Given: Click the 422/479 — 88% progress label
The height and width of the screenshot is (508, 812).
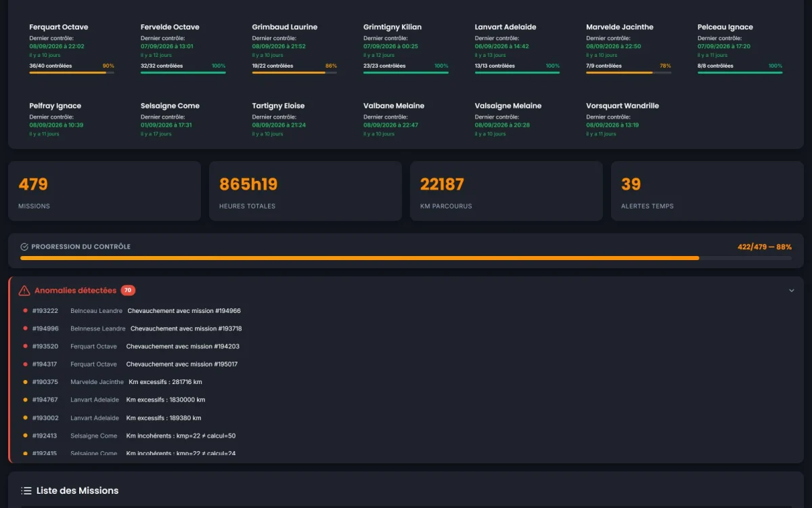Looking at the screenshot, I should (x=765, y=247).
